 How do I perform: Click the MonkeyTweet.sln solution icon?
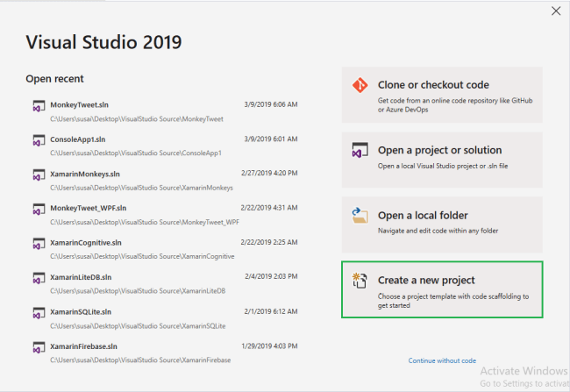click(x=39, y=107)
